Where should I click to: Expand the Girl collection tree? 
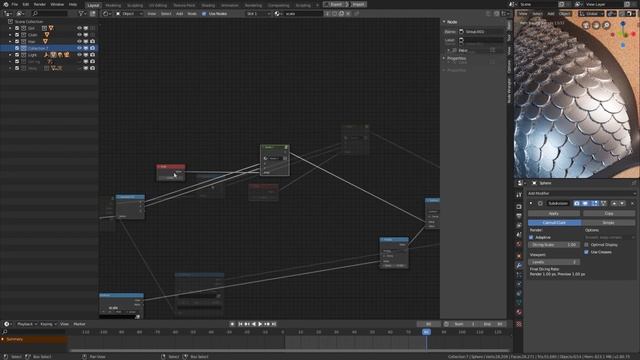10,28
